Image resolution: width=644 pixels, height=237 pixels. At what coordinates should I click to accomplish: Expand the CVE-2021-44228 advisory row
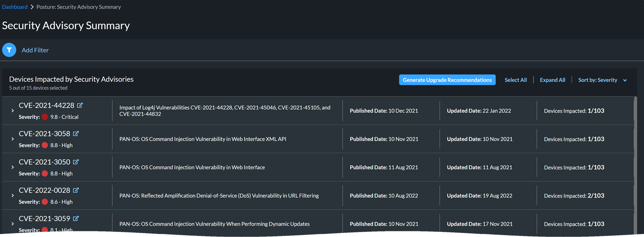point(13,111)
